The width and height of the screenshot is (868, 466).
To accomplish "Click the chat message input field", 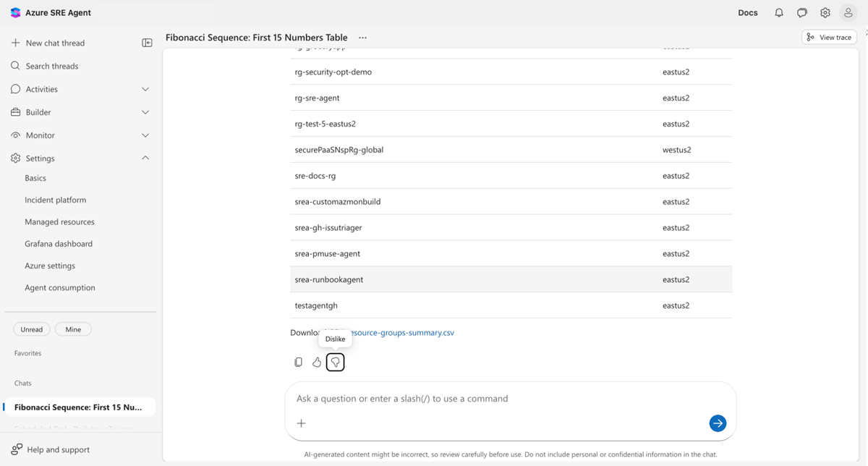I will click(506, 398).
